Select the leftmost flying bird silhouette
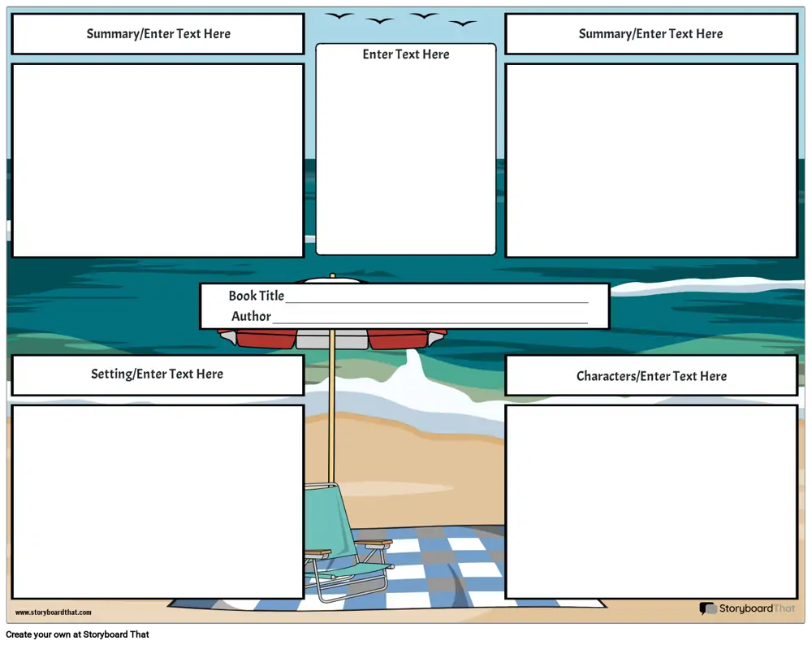 [339, 15]
